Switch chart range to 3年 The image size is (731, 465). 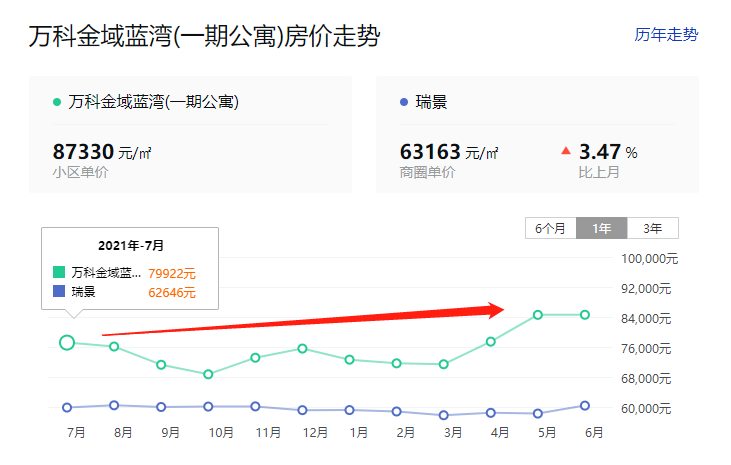click(653, 228)
